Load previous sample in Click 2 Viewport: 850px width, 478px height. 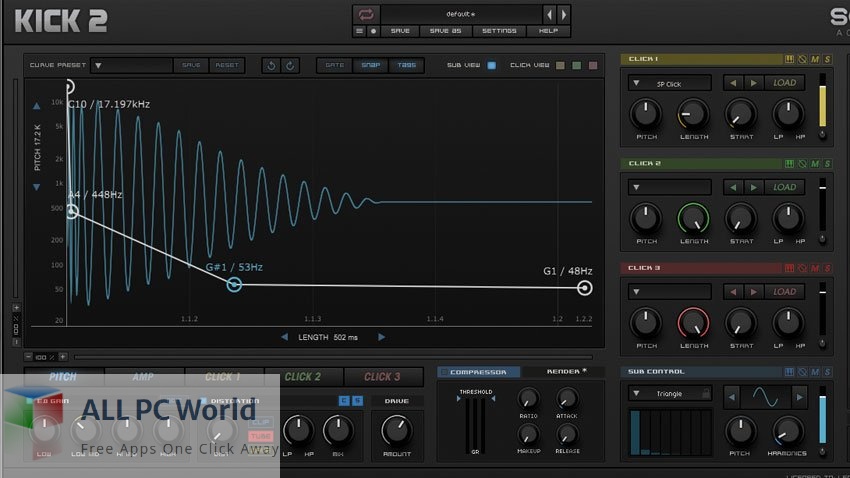(x=733, y=188)
